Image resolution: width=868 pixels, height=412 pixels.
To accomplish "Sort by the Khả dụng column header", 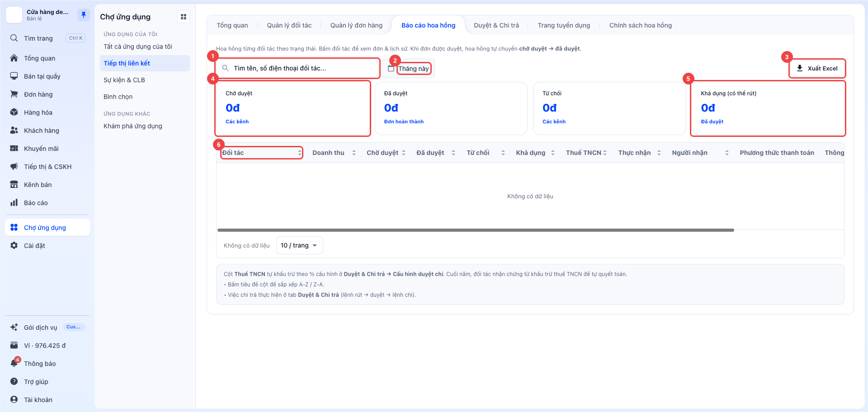I will [535, 153].
